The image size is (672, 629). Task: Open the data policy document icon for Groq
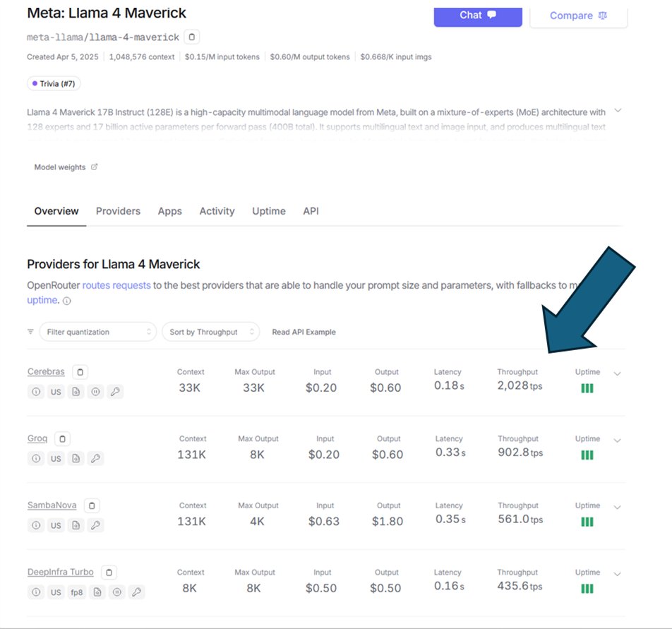click(x=76, y=458)
